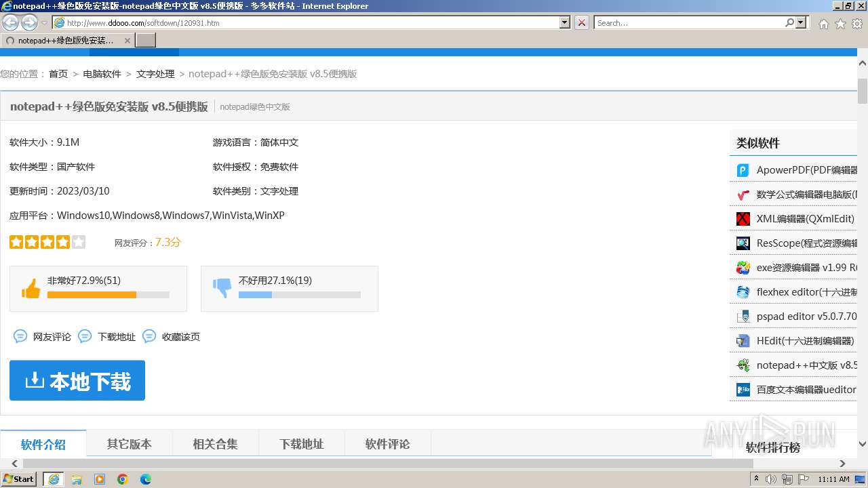Click the star rating row
Viewport: 868px width, 488px height.
(47, 242)
